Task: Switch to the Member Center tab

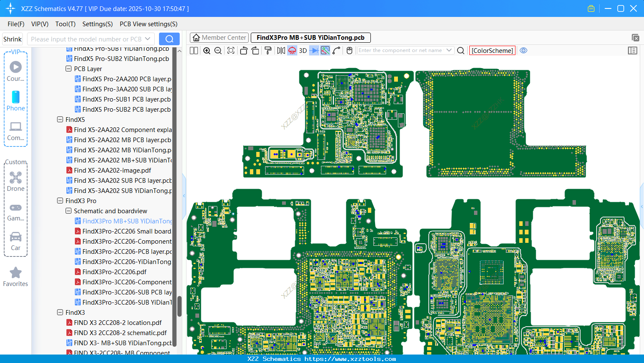Action: [219, 38]
